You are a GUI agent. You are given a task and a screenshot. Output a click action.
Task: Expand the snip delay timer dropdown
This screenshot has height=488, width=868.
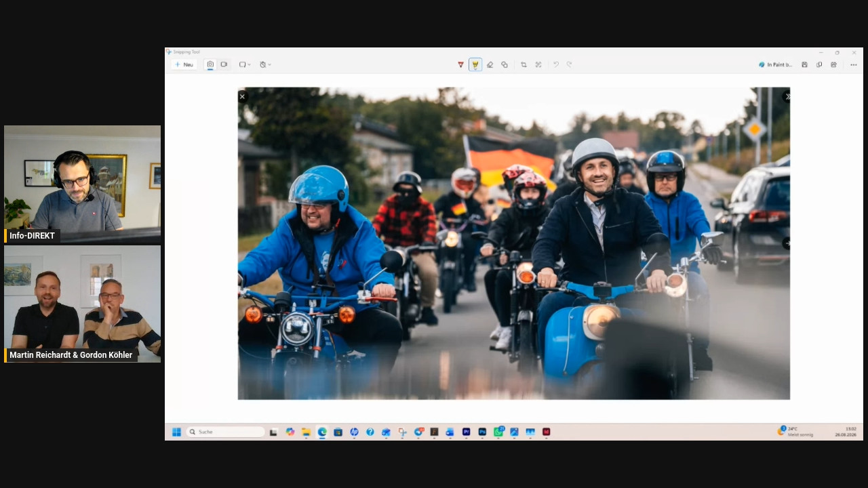point(265,64)
